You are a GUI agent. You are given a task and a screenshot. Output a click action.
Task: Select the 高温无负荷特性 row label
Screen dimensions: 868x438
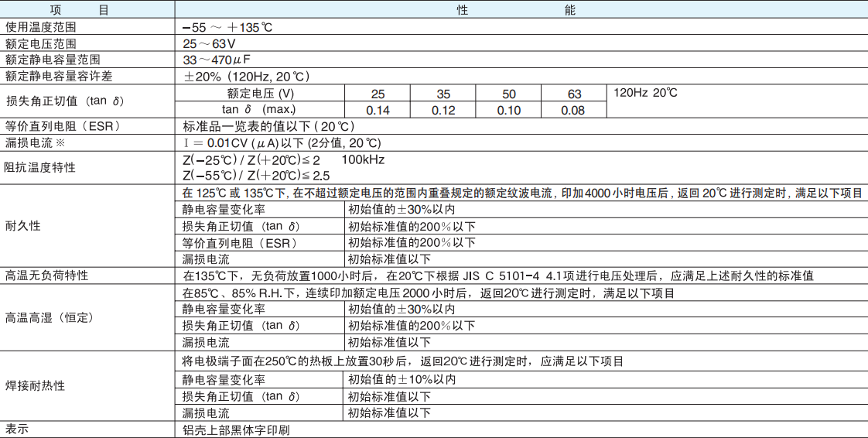(47, 275)
